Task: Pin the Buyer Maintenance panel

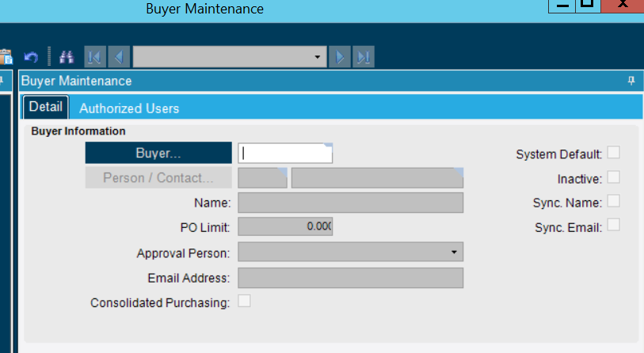Action: (631, 81)
